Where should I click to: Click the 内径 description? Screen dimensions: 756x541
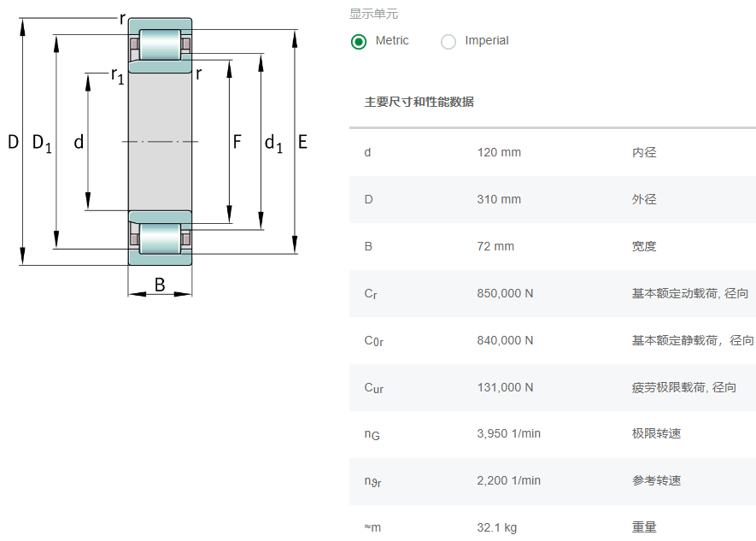(x=644, y=152)
